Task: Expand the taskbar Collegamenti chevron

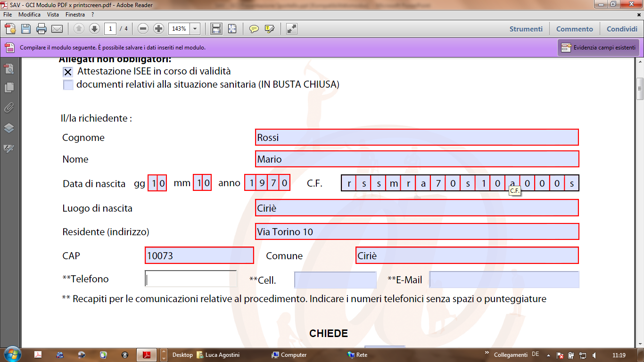Action: 487,353
